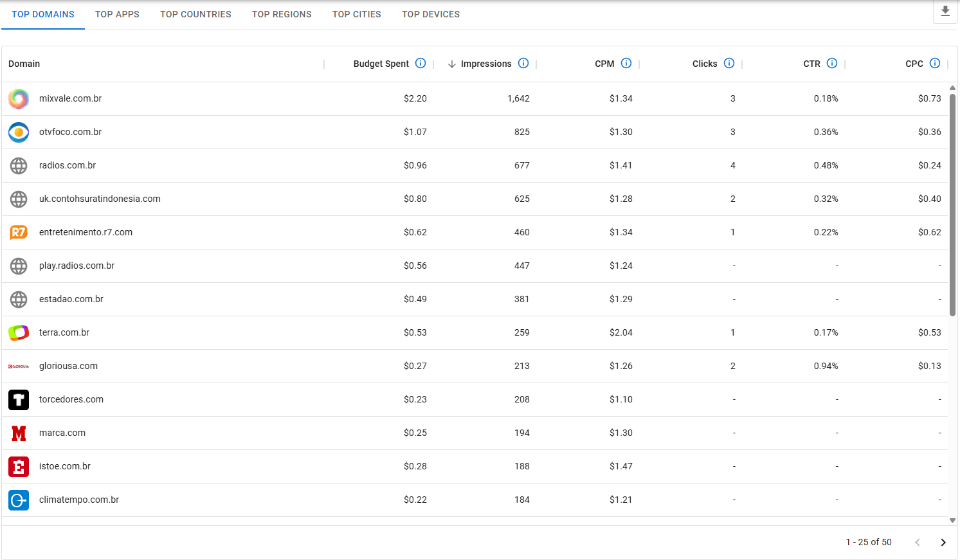Click the Budget Spent info icon
960x560 pixels.
(x=421, y=63)
